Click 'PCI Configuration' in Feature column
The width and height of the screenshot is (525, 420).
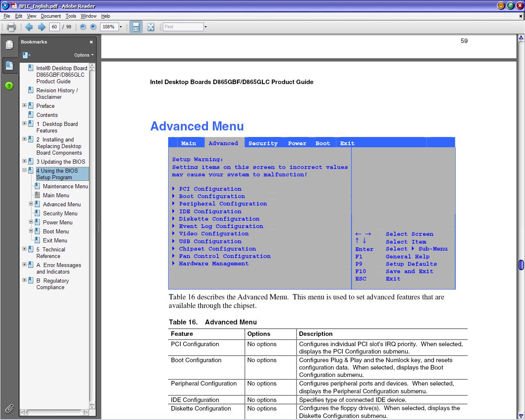195,344
